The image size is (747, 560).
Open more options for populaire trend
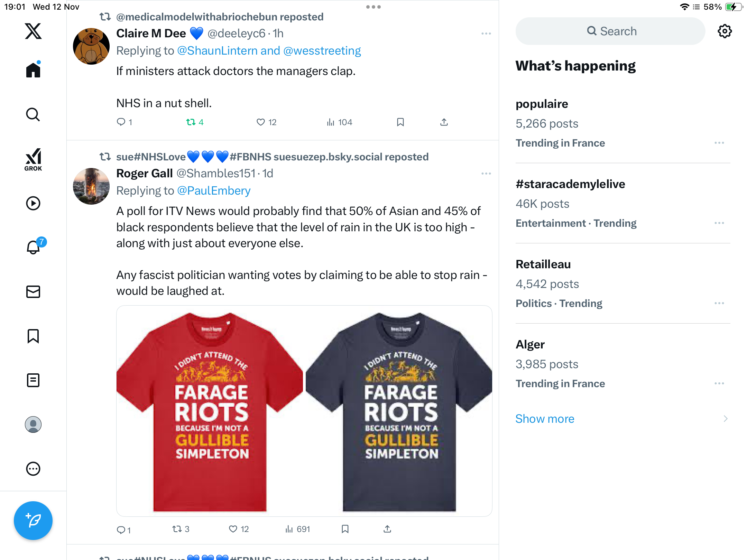click(719, 143)
